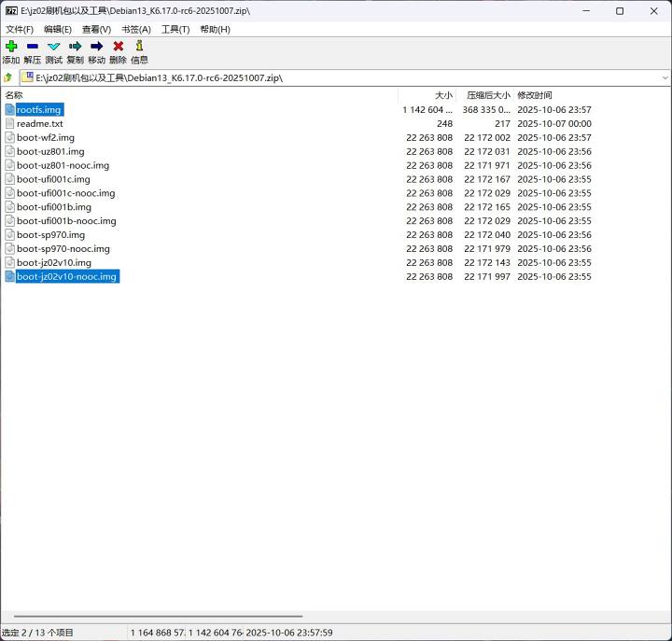672x641 pixels.
Task: Select the file name boot-uz801-nooc.img
Action: (63, 165)
